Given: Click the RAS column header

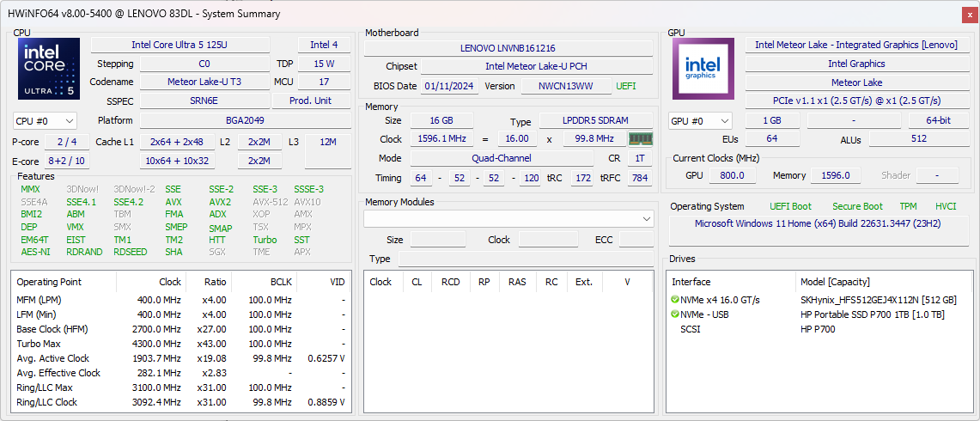Looking at the screenshot, I should click(x=517, y=282).
